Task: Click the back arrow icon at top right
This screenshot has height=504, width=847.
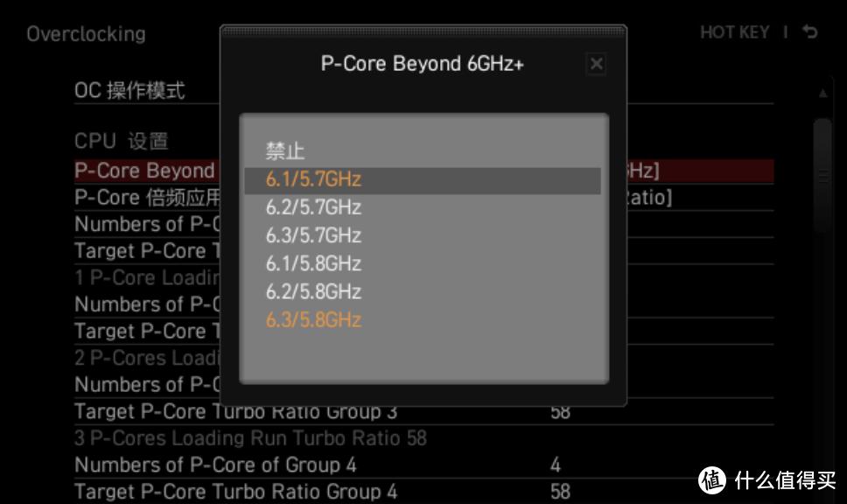Action: (809, 31)
